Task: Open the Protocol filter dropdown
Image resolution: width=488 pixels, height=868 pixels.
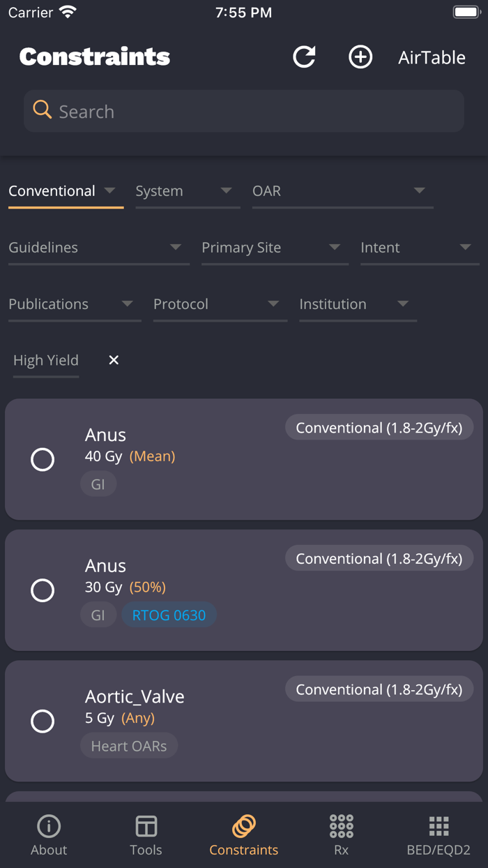Action: pos(220,304)
